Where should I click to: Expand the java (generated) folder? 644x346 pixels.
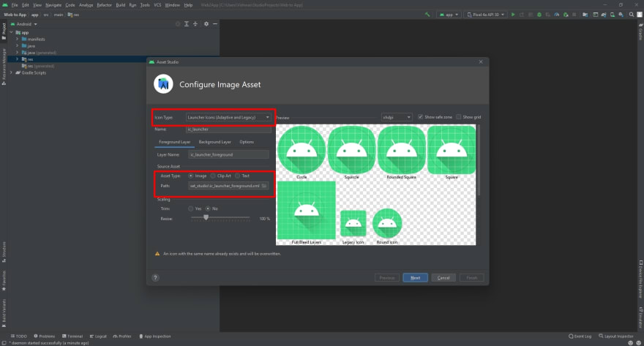18,53
